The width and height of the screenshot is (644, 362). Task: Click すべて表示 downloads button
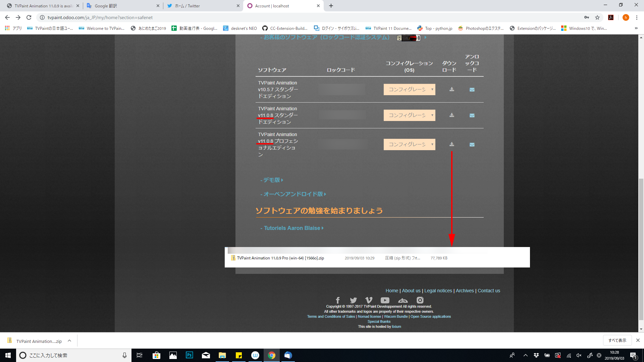coord(618,340)
